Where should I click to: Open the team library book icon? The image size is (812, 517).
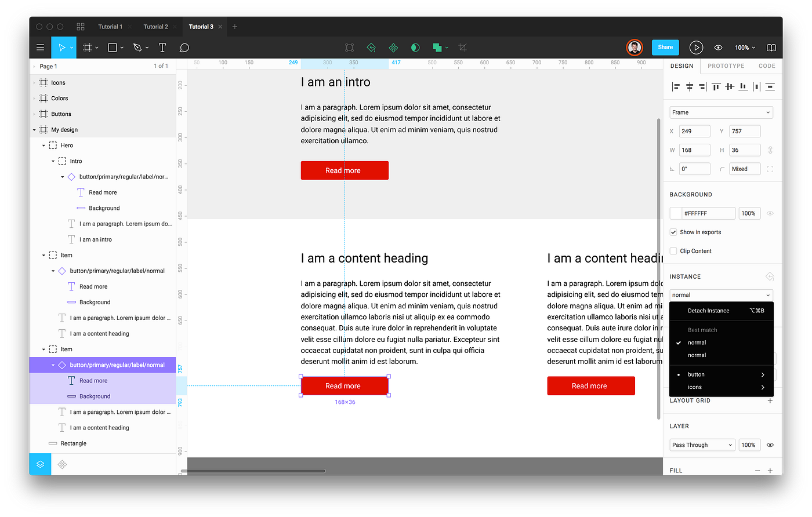(x=771, y=48)
